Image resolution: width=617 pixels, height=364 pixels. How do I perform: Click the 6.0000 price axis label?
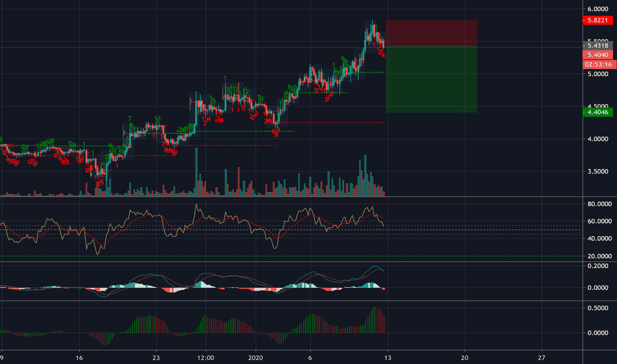[598, 9]
